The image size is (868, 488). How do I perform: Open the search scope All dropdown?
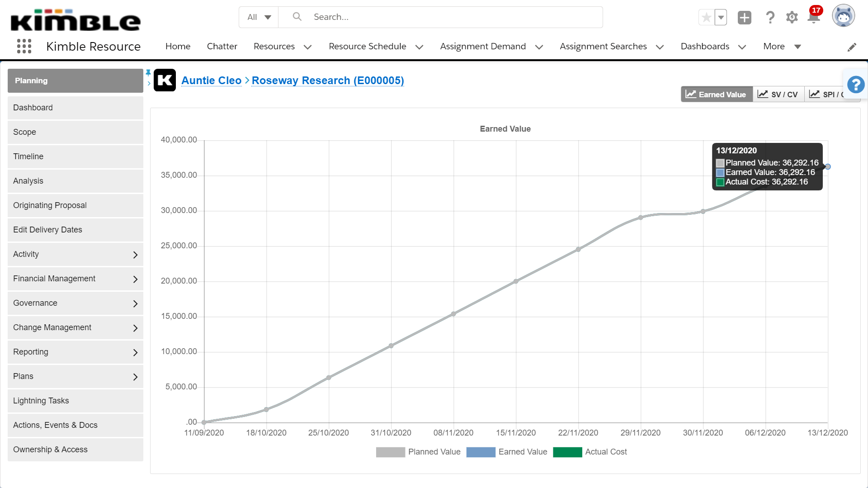pyautogui.click(x=258, y=16)
